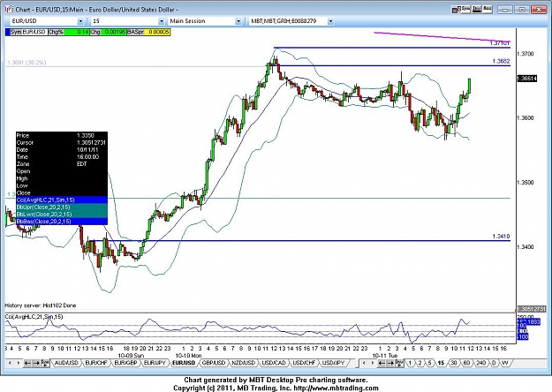Close the chart window
552x392 pixels.
[539, 10]
